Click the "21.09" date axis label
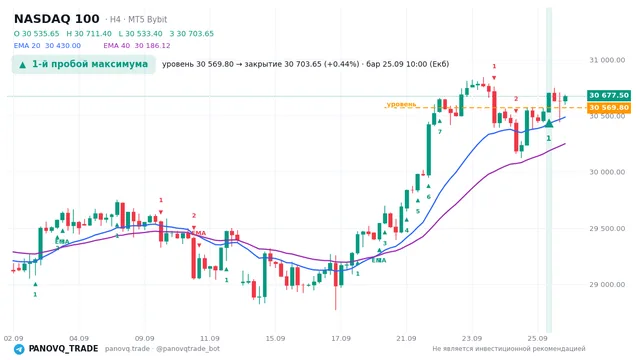Screen dimensions: 640x360 coord(406,338)
